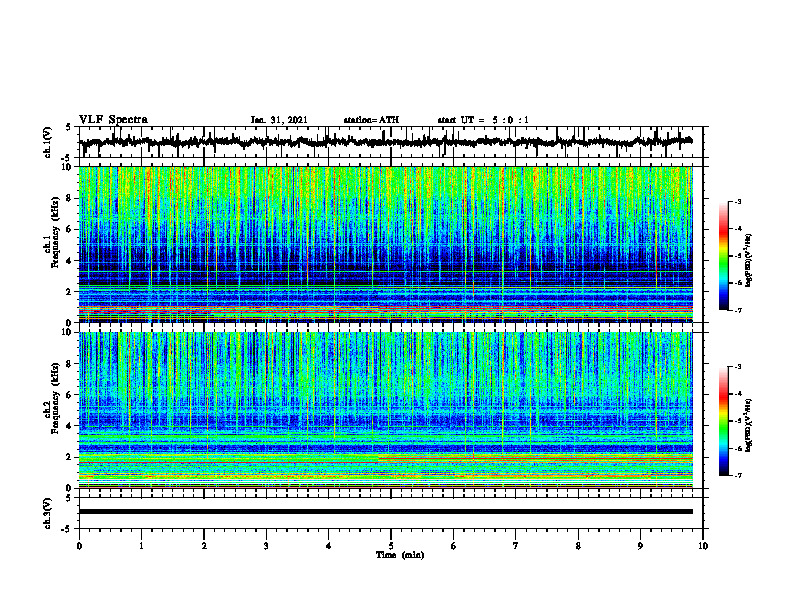Click inside the ch.2 spectrogram plot
Screen dimensions: 792x612
pyautogui.click(x=386, y=410)
